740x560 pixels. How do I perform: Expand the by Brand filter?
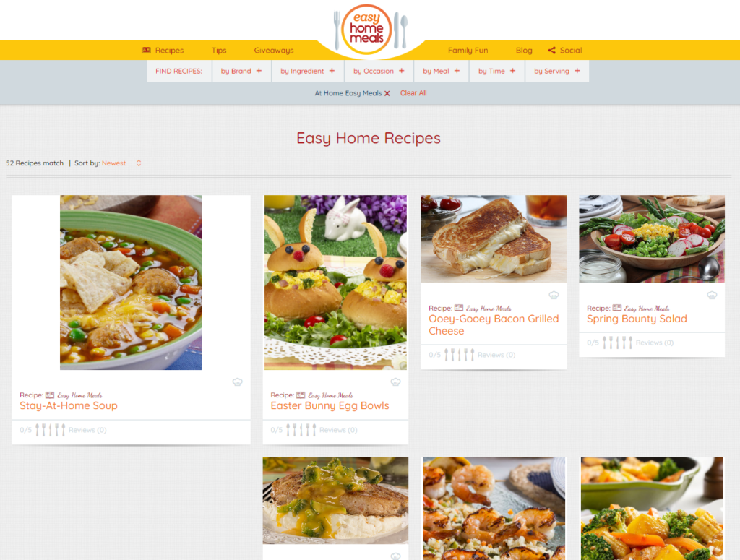point(241,72)
